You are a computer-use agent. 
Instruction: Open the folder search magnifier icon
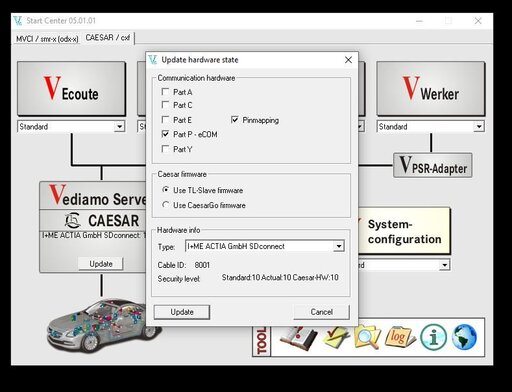[367, 338]
